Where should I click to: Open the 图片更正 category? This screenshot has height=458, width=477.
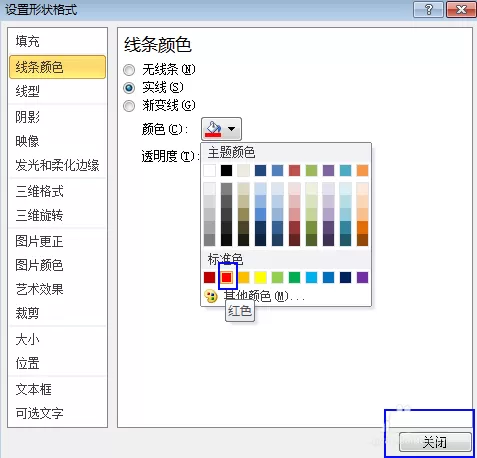point(57,241)
